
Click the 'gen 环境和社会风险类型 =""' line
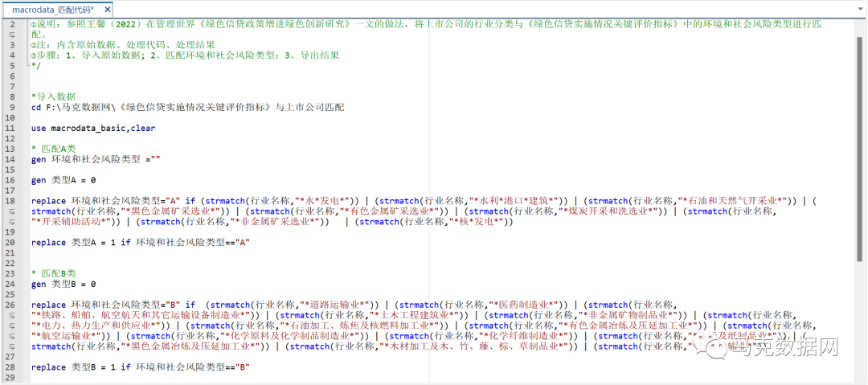96,159
